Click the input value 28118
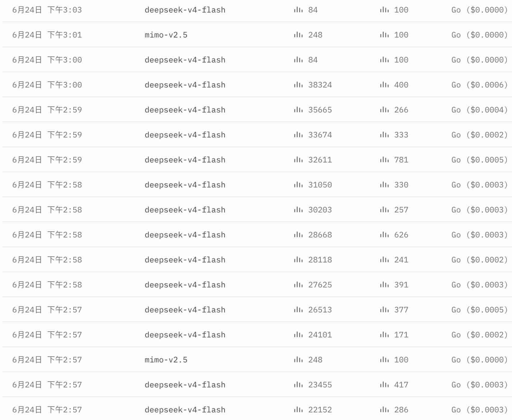 (x=320, y=260)
